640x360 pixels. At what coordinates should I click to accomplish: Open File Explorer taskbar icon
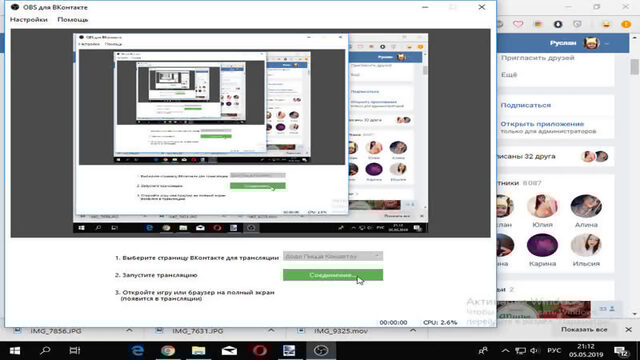tap(198, 351)
